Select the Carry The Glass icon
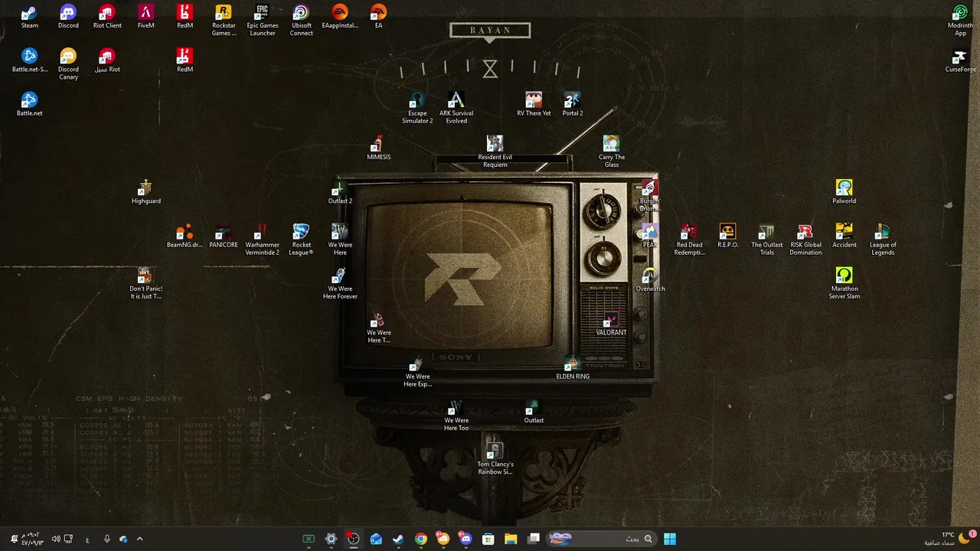Screen dimensions: 980x551 (611, 152)
